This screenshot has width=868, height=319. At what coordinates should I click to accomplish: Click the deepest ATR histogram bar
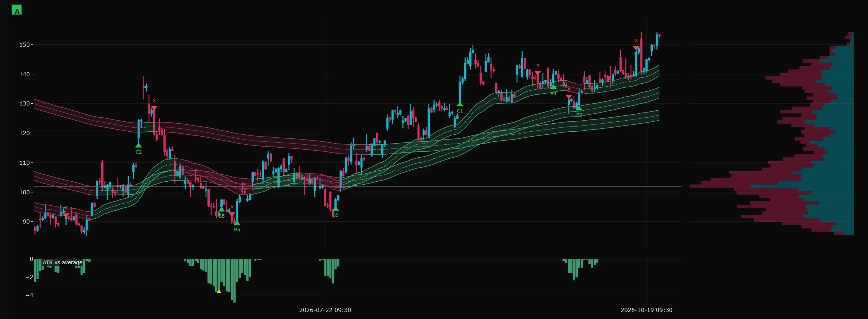[234, 281]
